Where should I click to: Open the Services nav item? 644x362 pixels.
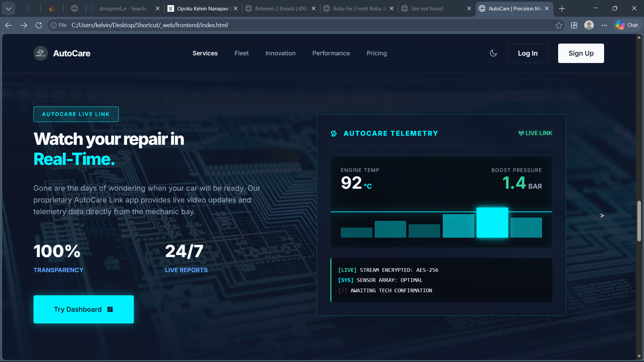[x=205, y=53]
